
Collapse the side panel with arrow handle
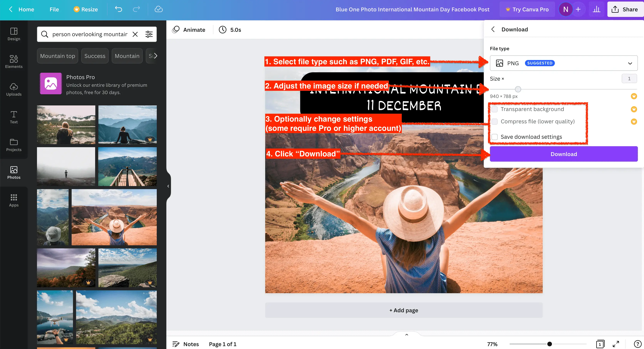point(168,186)
